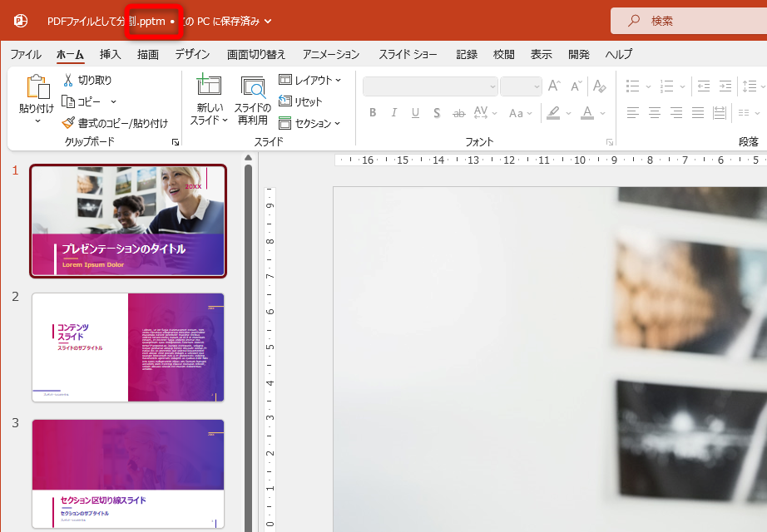The image size is (767, 532).
Task: Click the Section icon
Action: point(285,123)
